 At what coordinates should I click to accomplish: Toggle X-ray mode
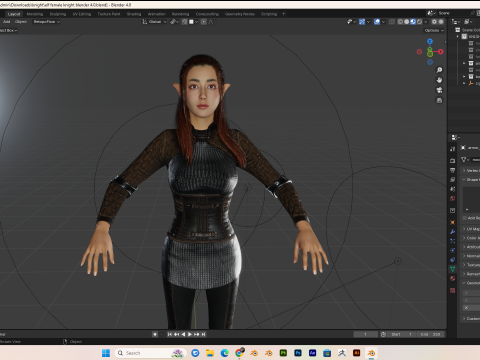pos(392,22)
